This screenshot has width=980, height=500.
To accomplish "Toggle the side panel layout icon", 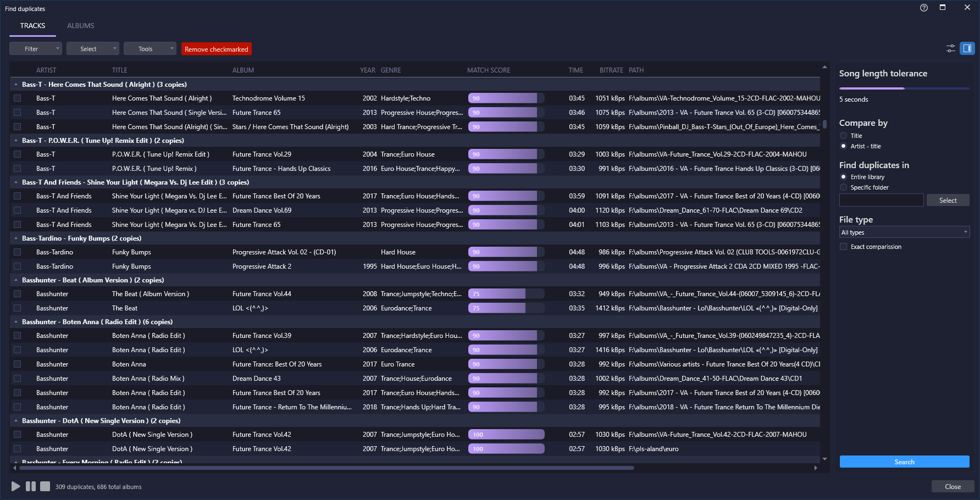I will click(x=967, y=48).
